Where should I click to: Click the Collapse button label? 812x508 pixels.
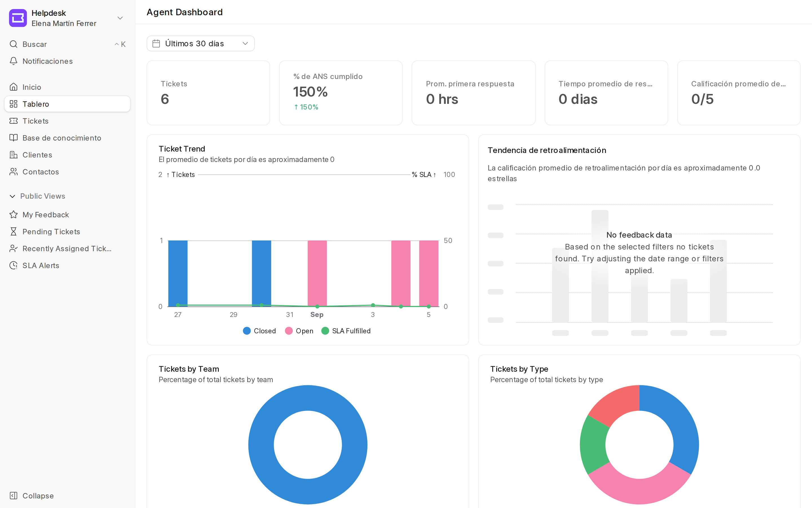point(38,496)
